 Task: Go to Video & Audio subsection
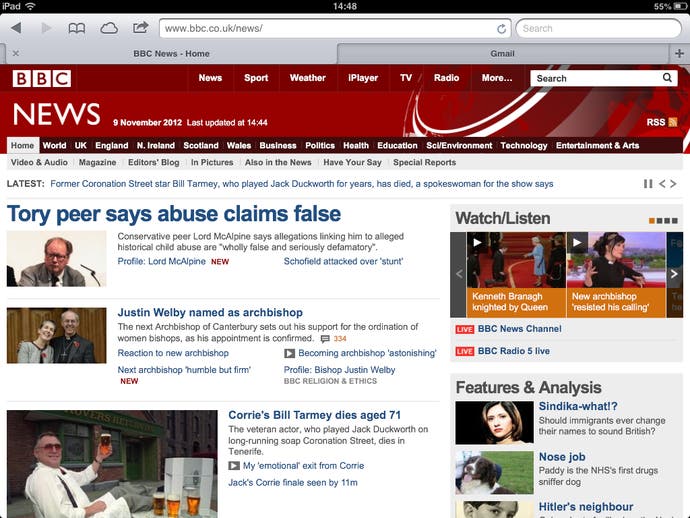coord(39,162)
